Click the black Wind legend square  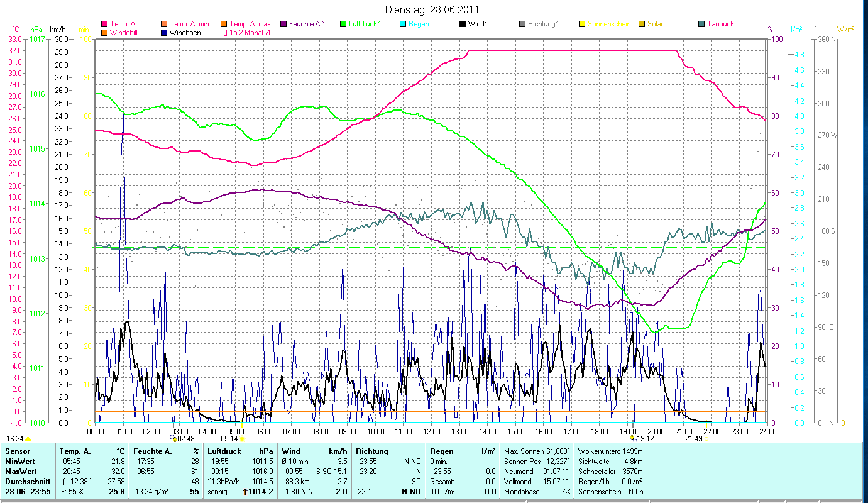[463, 25]
